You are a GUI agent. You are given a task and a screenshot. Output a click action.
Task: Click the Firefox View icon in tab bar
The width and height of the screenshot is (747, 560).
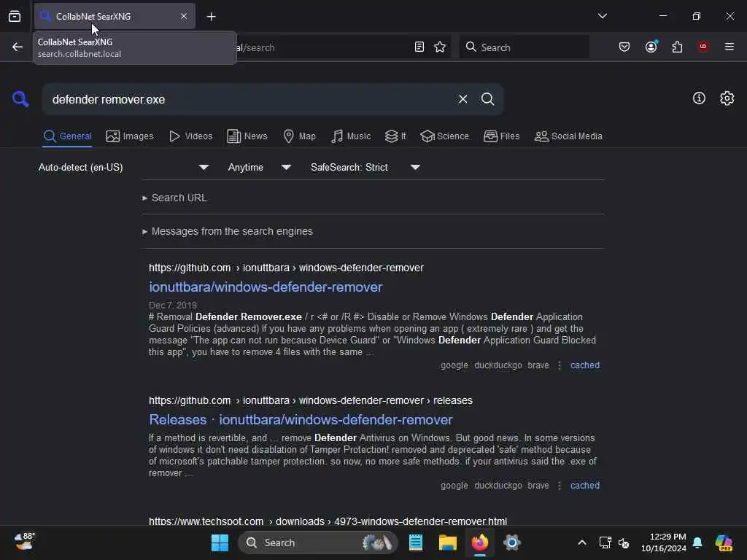(x=15, y=16)
